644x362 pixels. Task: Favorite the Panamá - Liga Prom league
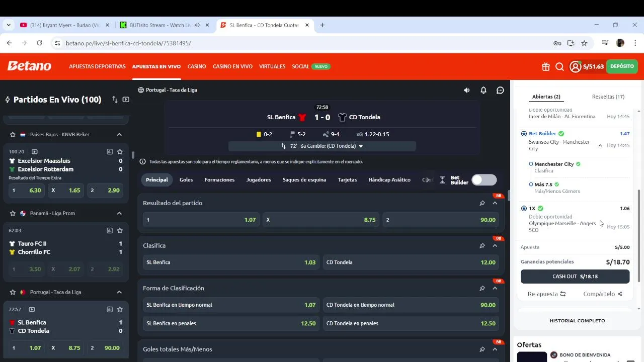[13, 214]
